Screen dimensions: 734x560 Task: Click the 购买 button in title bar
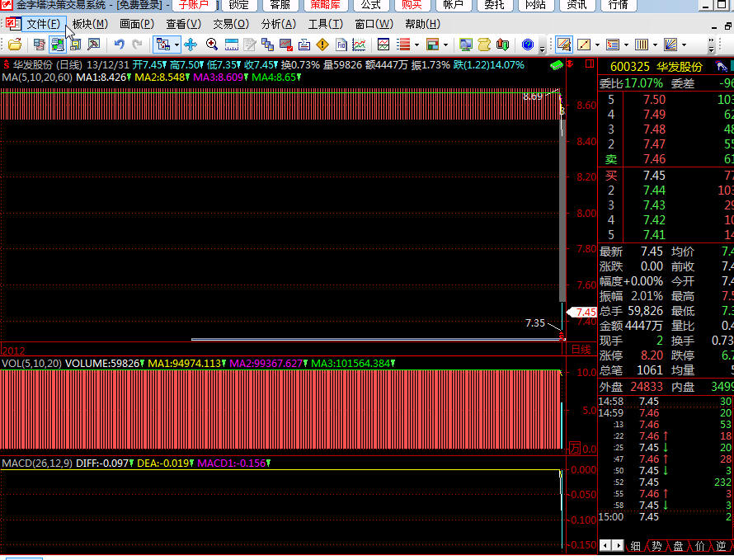412,5
